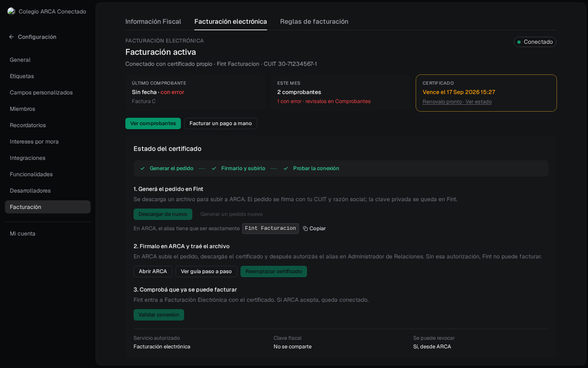This screenshot has width=588, height=368.
Task: Click the Conectado status badge
Action: [535, 42]
